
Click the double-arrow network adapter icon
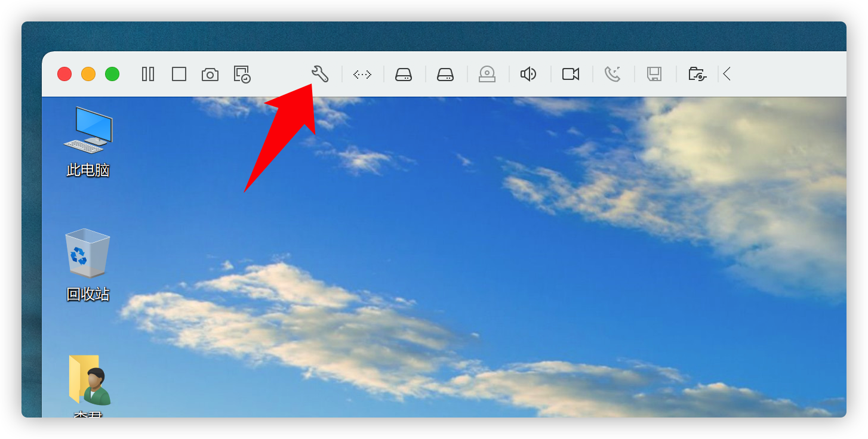[x=362, y=74]
